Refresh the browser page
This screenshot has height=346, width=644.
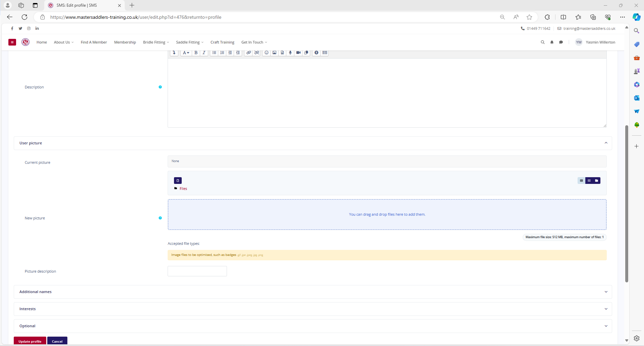(x=24, y=17)
